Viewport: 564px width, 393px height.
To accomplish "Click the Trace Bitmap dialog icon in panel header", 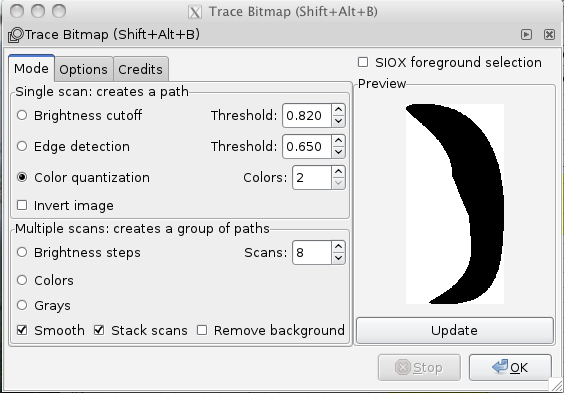I will 15,35.
